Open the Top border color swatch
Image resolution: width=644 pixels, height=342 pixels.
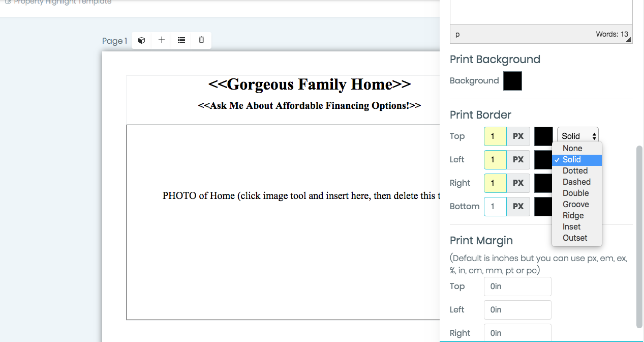click(x=543, y=136)
